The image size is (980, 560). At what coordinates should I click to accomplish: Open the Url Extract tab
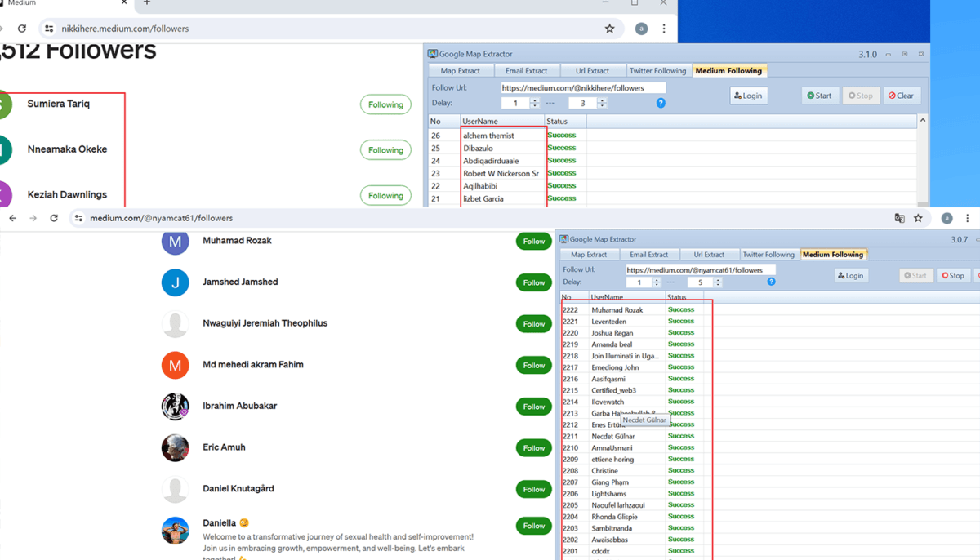tap(593, 70)
